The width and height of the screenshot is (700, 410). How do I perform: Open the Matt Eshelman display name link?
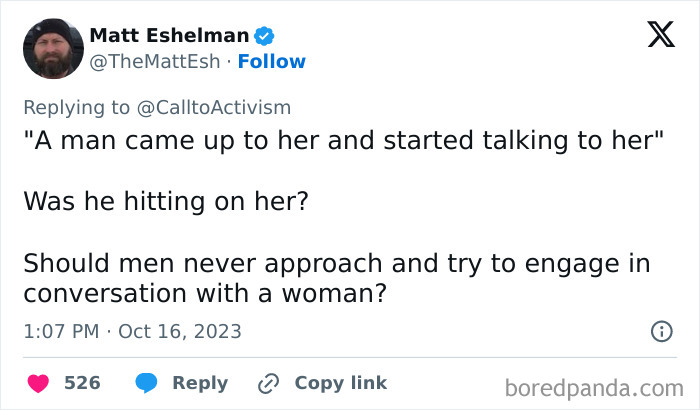(169, 35)
